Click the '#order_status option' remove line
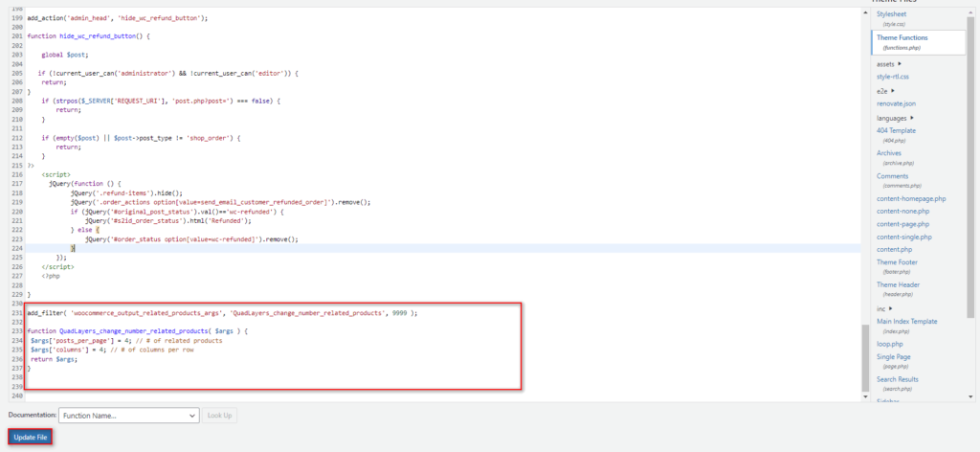The image size is (980, 452). pos(191,238)
